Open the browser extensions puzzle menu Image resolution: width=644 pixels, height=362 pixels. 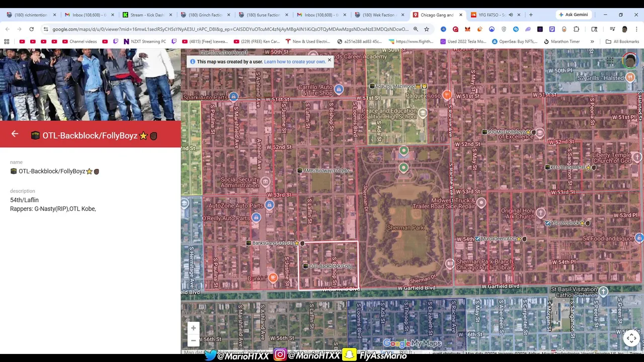pyautogui.click(x=576, y=29)
